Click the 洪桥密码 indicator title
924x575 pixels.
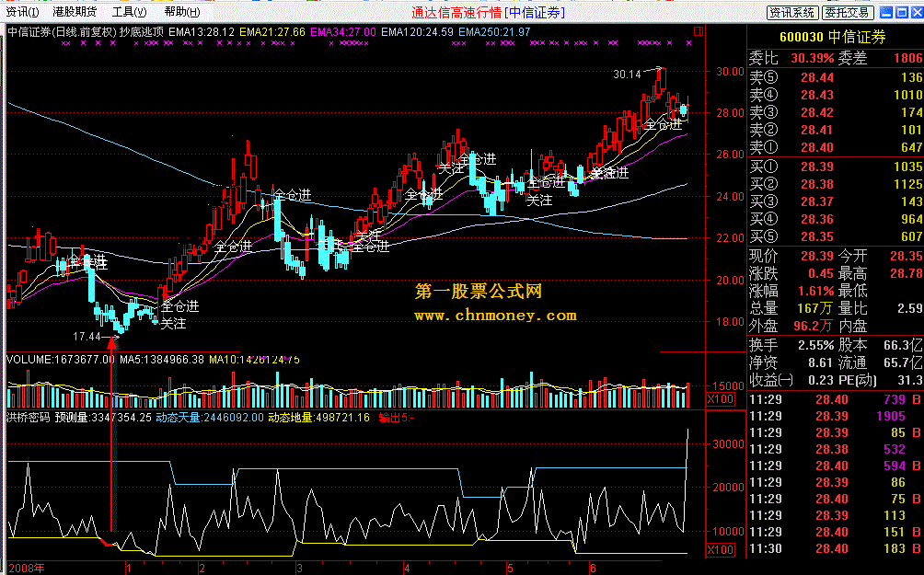(x=28, y=418)
